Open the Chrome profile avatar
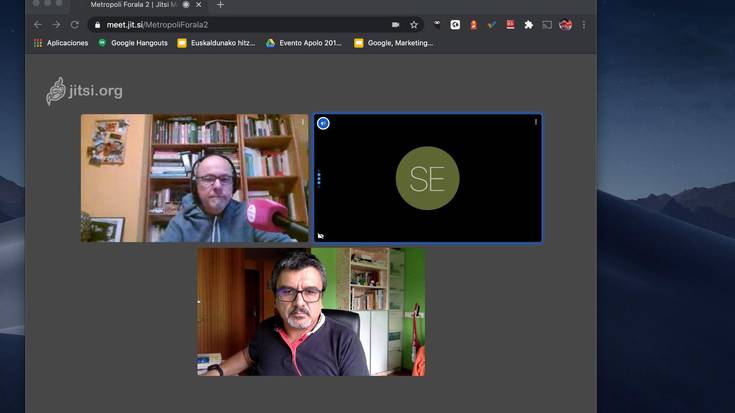The image size is (735, 413). (x=566, y=25)
